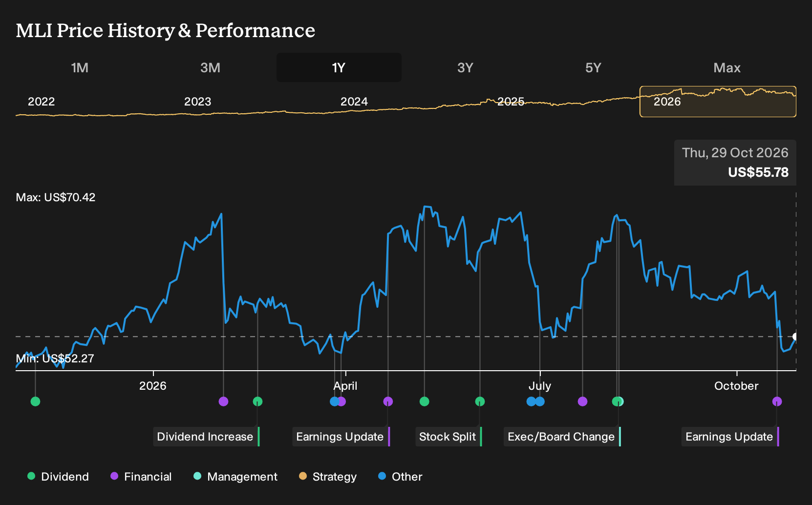Click the July axis label

pyautogui.click(x=539, y=386)
